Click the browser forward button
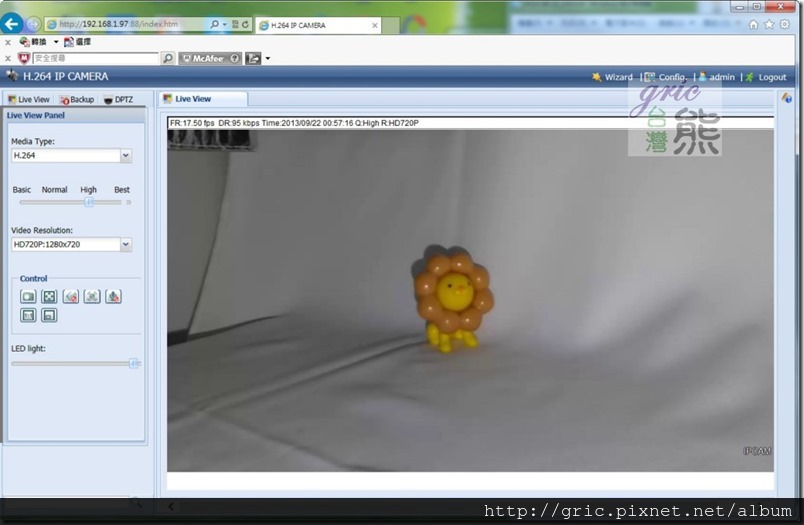 point(33,24)
